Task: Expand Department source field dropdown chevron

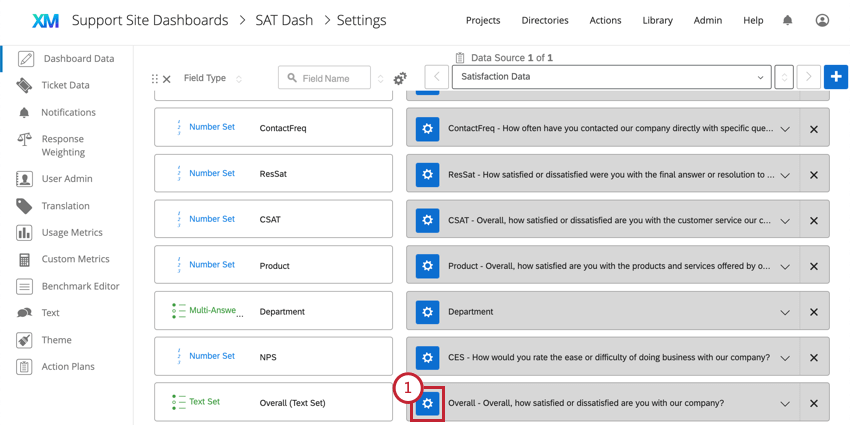Action: click(x=784, y=312)
